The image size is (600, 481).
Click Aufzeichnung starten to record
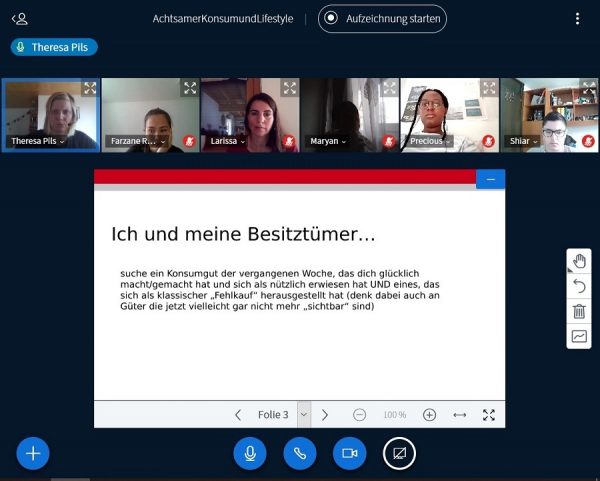tap(382, 18)
